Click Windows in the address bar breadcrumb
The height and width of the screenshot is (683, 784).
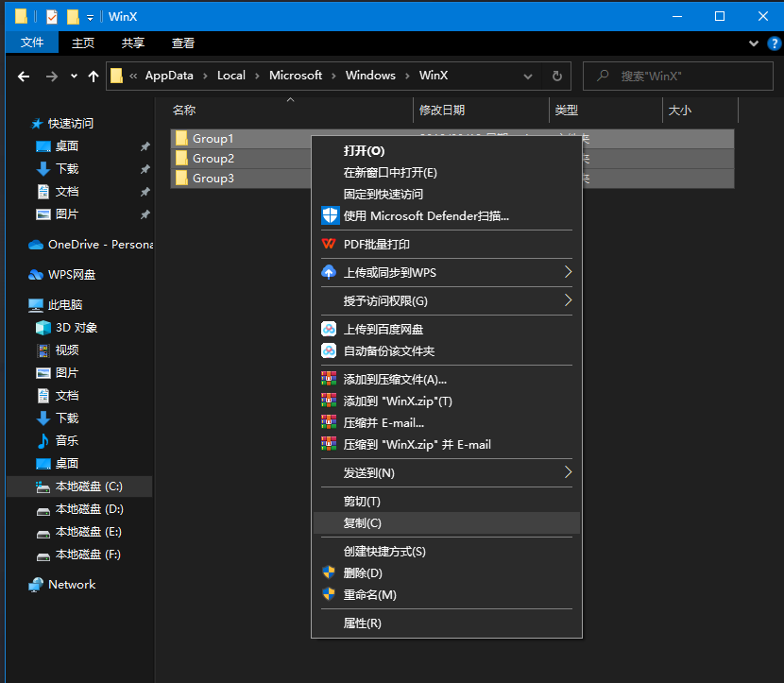[x=370, y=75]
